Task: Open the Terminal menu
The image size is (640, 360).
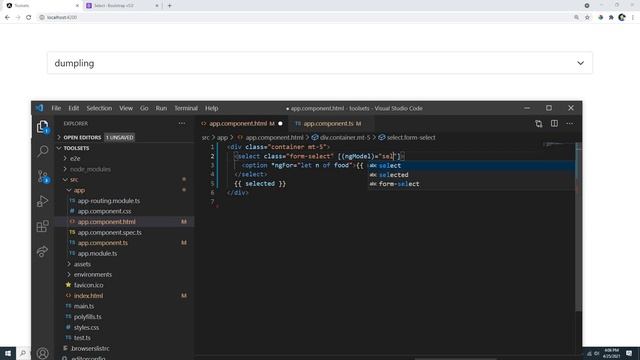Action: coord(186,108)
